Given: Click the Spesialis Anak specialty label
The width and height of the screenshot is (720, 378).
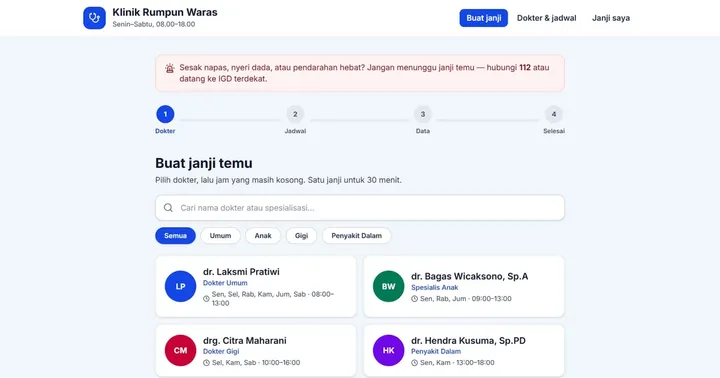Looking at the screenshot, I should (x=434, y=288).
